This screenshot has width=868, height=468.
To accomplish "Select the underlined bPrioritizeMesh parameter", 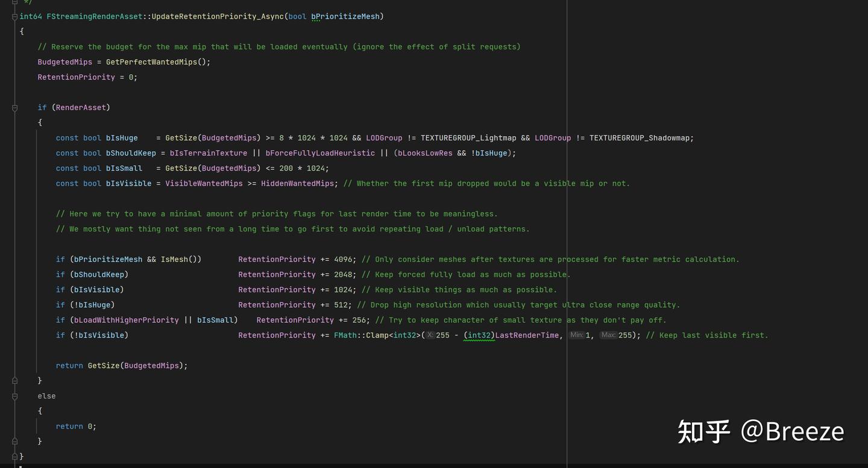I will click(345, 16).
